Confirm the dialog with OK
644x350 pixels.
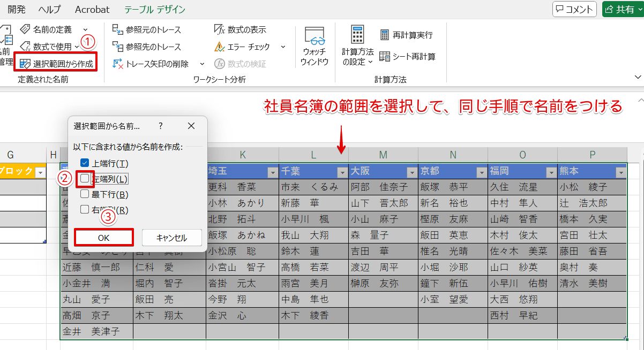pyautogui.click(x=103, y=238)
